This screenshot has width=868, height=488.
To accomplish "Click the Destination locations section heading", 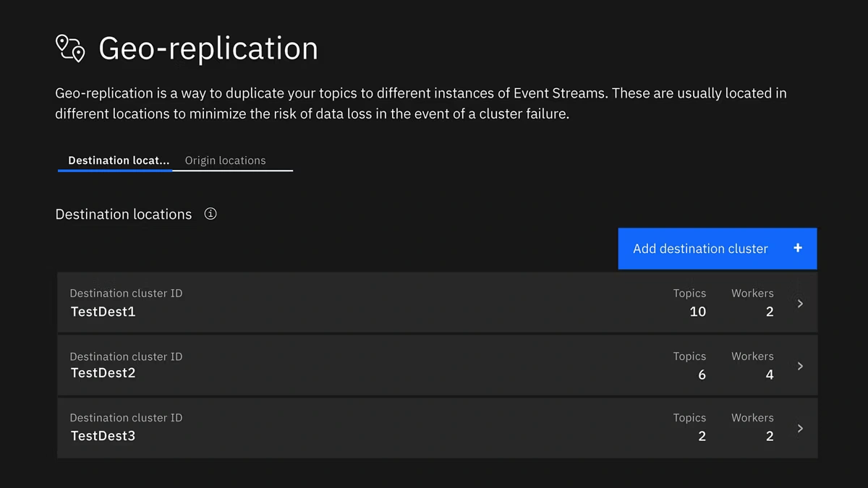I will coord(124,215).
